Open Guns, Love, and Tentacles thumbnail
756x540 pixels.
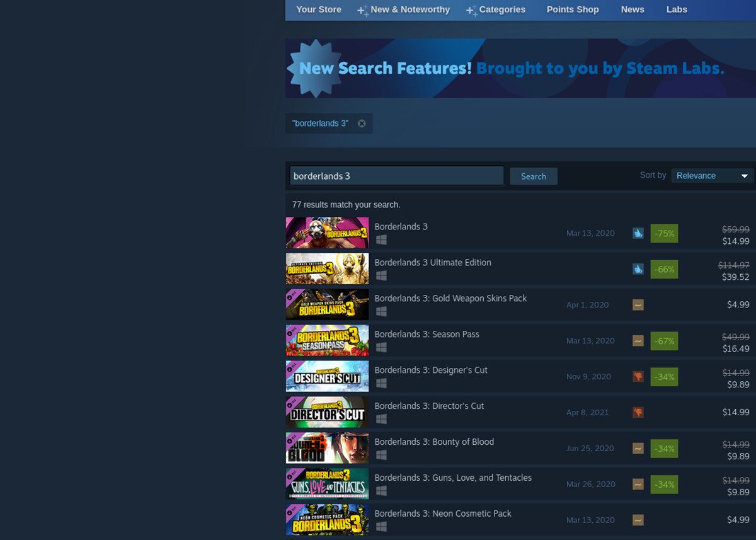[x=327, y=485]
